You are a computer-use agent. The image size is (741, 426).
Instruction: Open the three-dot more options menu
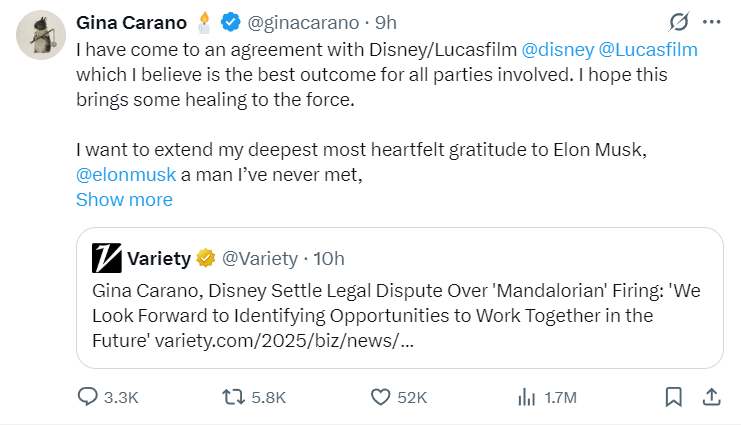click(x=711, y=21)
